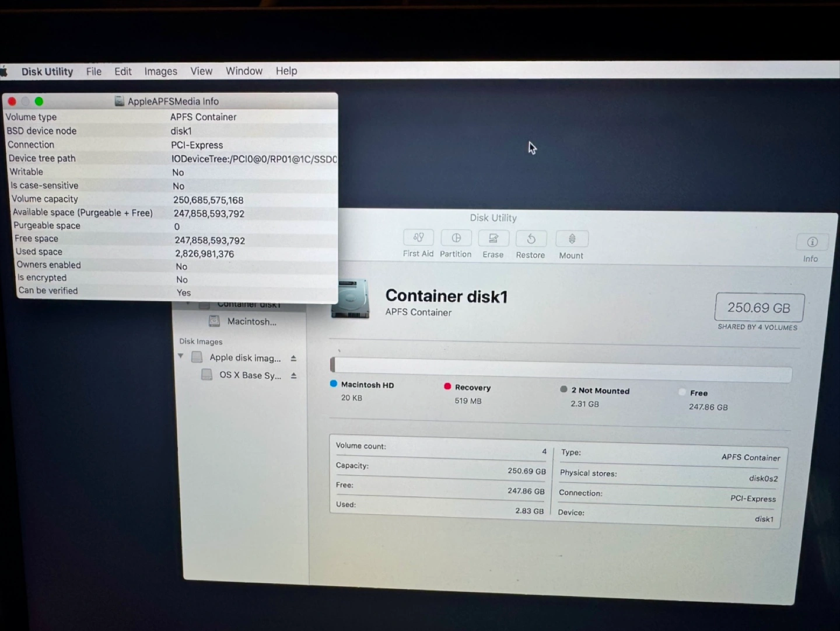Open the Disk Utility application menu
840x631 pixels.
(47, 71)
